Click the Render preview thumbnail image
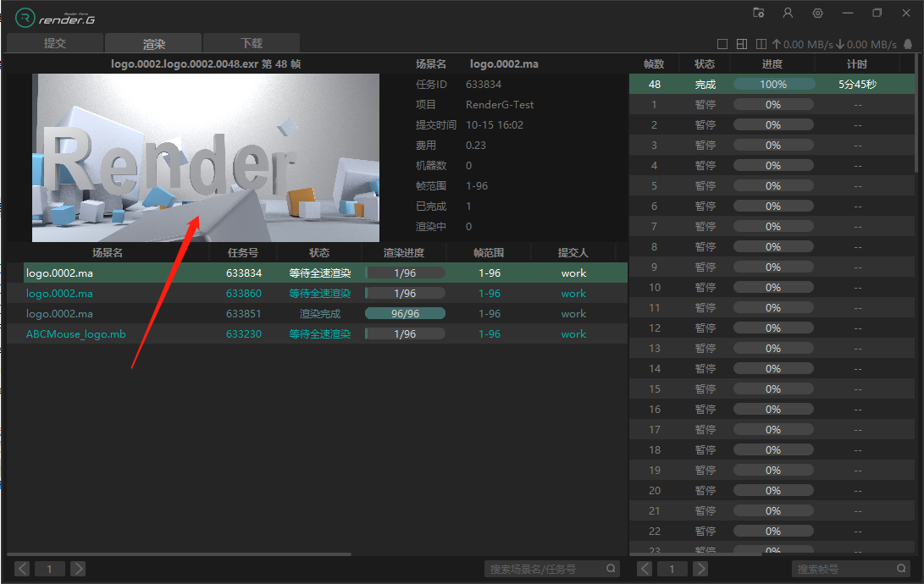Image resolution: width=924 pixels, height=584 pixels. 206,157
